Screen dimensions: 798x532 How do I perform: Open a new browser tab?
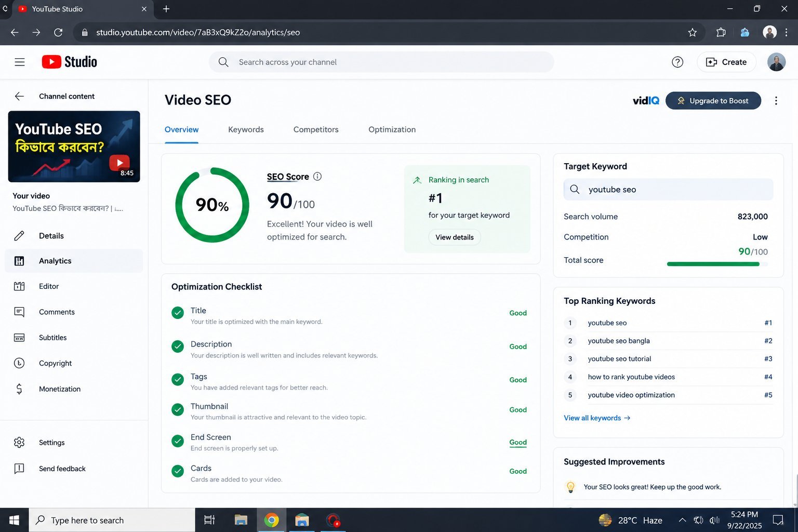[x=166, y=9]
